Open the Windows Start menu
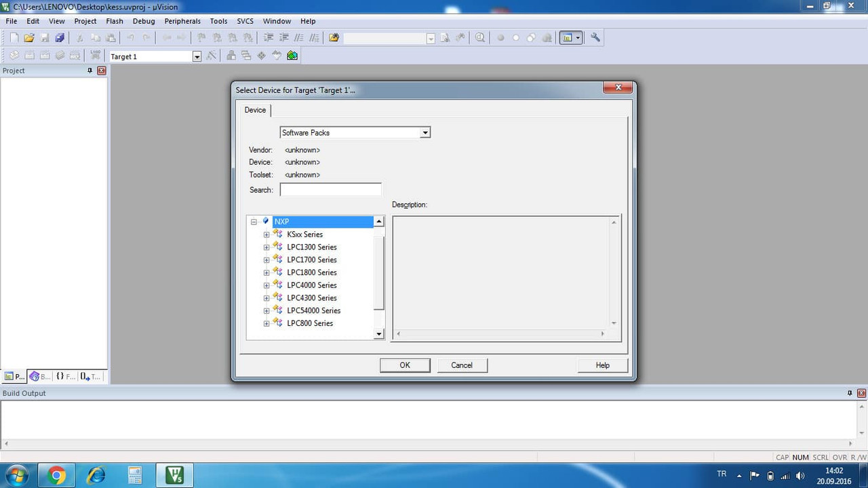Image resolution: width=868 pixels, height=488 pixels. tap(16, 475)
